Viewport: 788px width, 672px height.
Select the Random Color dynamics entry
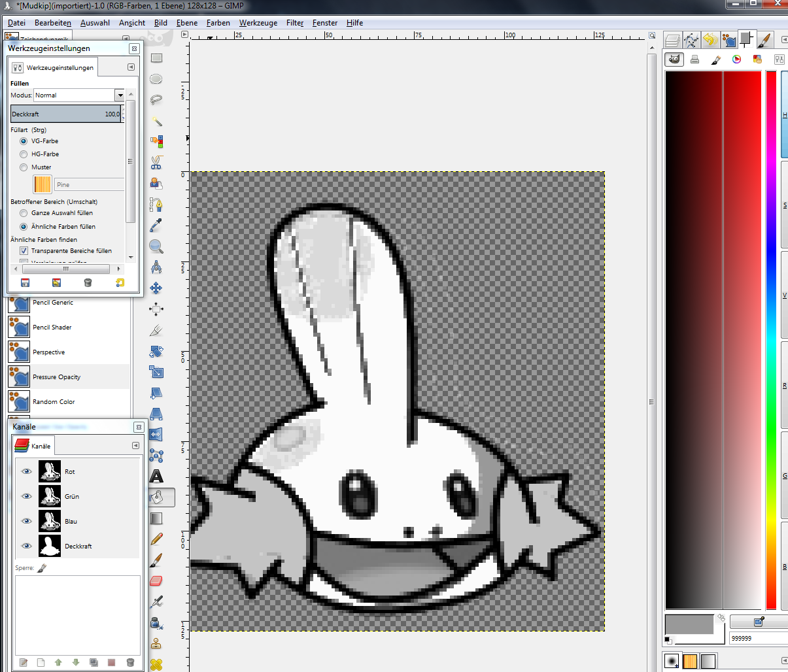[x=69, y=401]
